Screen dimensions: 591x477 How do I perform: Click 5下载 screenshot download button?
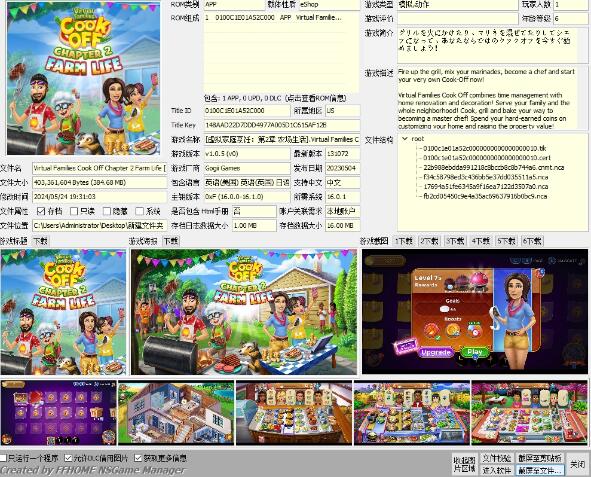pos(506,241)
